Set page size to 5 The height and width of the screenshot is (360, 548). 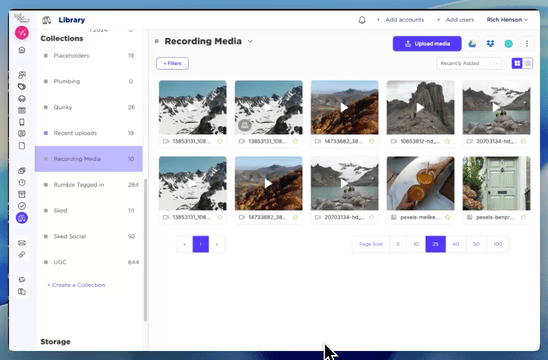398,244
